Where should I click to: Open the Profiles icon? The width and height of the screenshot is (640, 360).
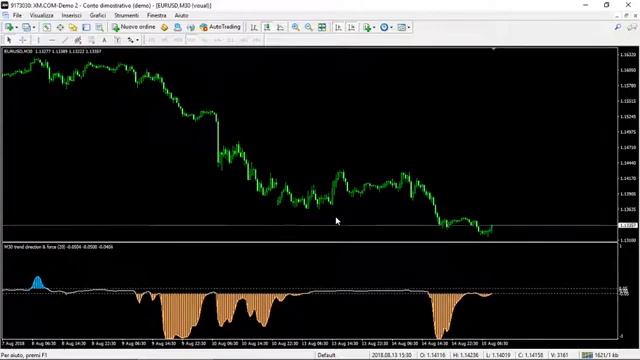tap(27, 27)
